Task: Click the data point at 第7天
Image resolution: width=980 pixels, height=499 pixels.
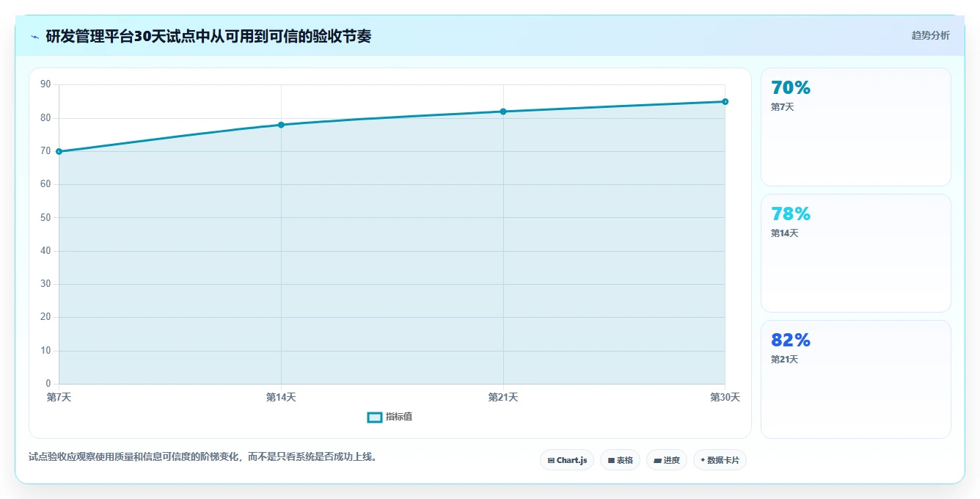Action: coord(59,151)
